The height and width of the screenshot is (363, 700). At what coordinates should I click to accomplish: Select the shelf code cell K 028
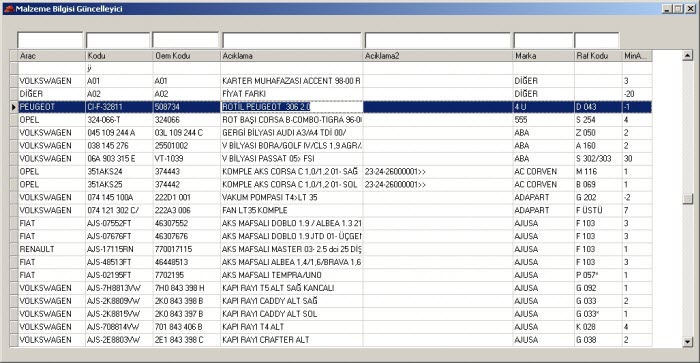point(598,327)
